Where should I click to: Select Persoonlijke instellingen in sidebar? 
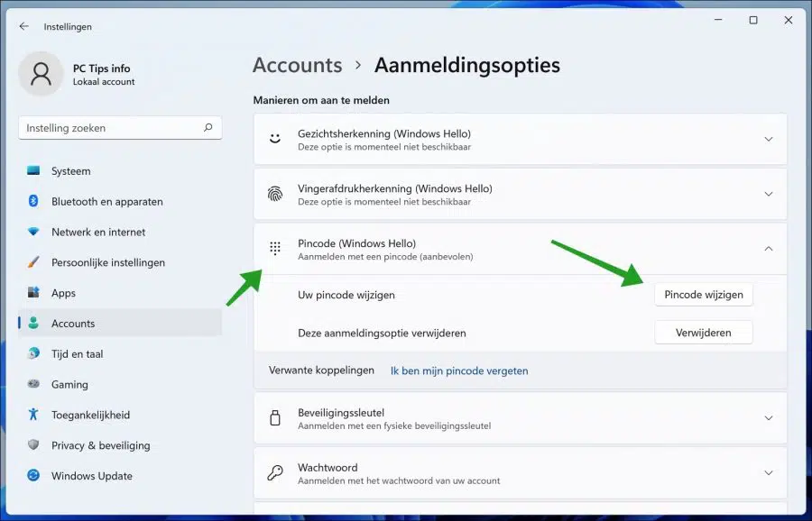pyautogui.click(x=120, y=263)
